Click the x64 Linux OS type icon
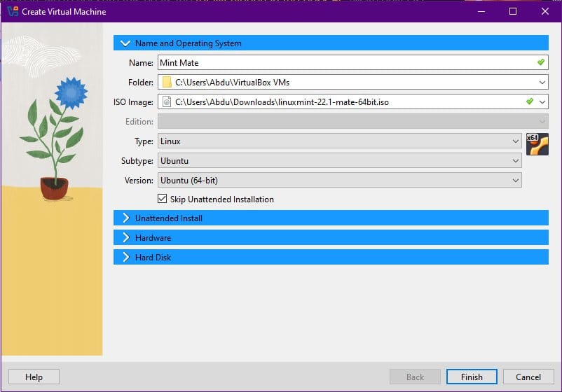 coord(537,144)
